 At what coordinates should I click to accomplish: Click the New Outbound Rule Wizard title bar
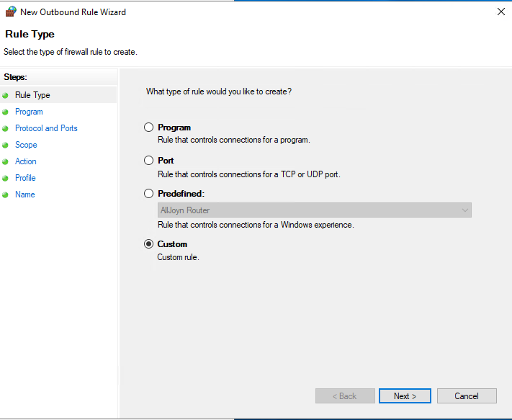click(252, 12)
